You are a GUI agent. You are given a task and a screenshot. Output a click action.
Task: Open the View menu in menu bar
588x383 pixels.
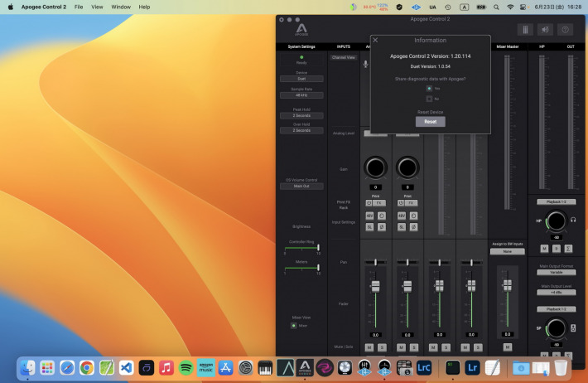coord(98,7)
